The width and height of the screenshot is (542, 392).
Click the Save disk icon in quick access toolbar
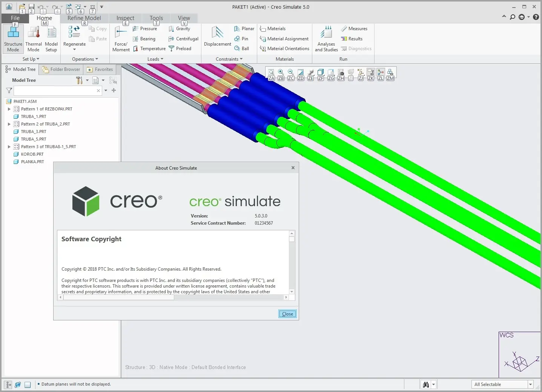[32, 7]
